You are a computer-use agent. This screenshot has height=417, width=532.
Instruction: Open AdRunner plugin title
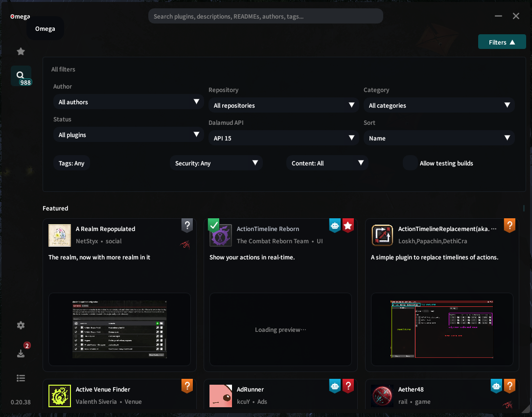pos(250,389)
